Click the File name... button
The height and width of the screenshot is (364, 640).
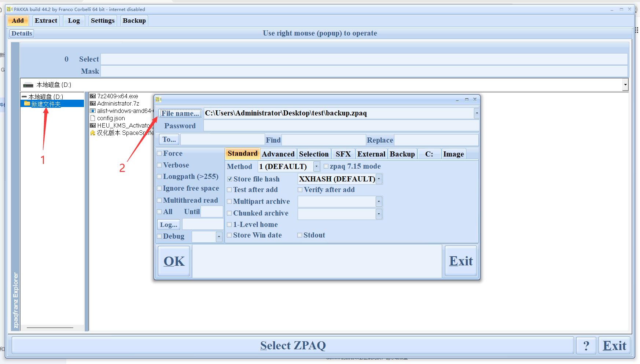[180, 113]
